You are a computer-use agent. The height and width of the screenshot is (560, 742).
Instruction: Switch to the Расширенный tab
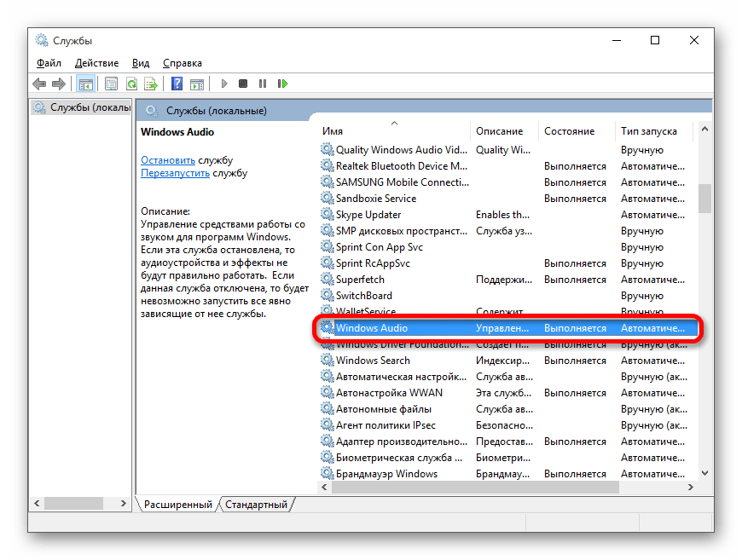pyautogui.click(x=178, y=505)
